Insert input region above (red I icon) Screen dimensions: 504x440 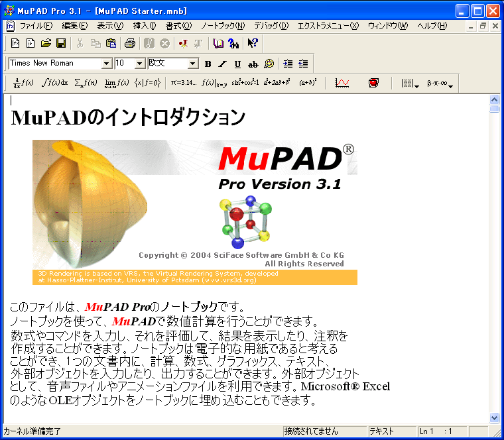(184, 43)
